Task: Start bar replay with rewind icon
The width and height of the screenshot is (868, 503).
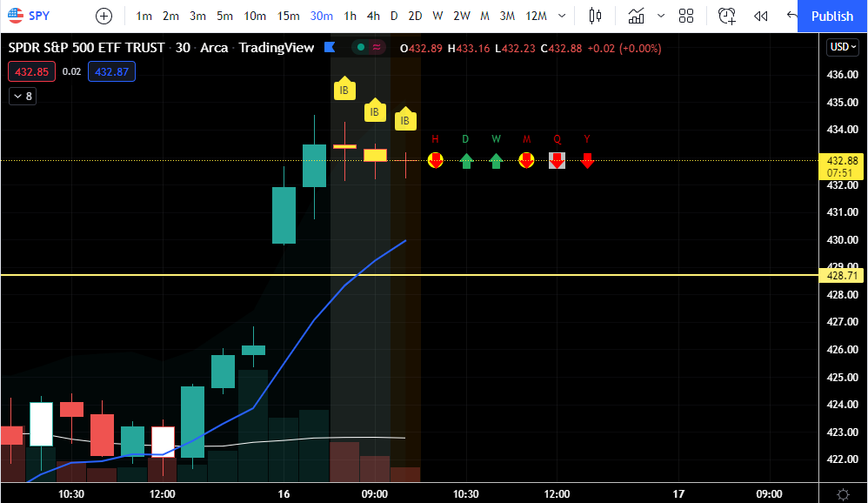Action: [x=761, y=16]
